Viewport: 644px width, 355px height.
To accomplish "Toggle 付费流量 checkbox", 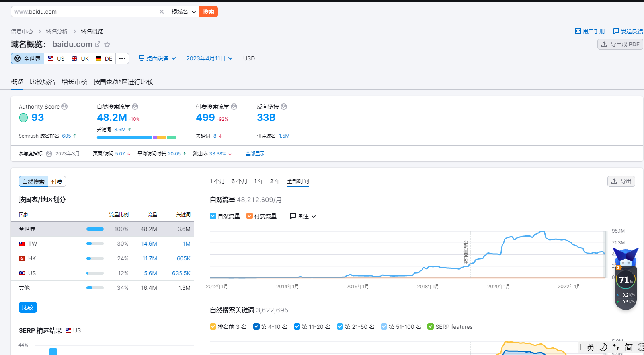I will [250, 216].
